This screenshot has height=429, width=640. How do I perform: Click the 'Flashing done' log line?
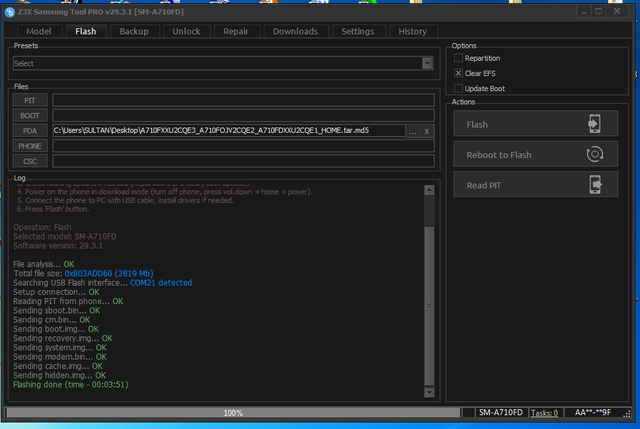[x=71, y=385]
